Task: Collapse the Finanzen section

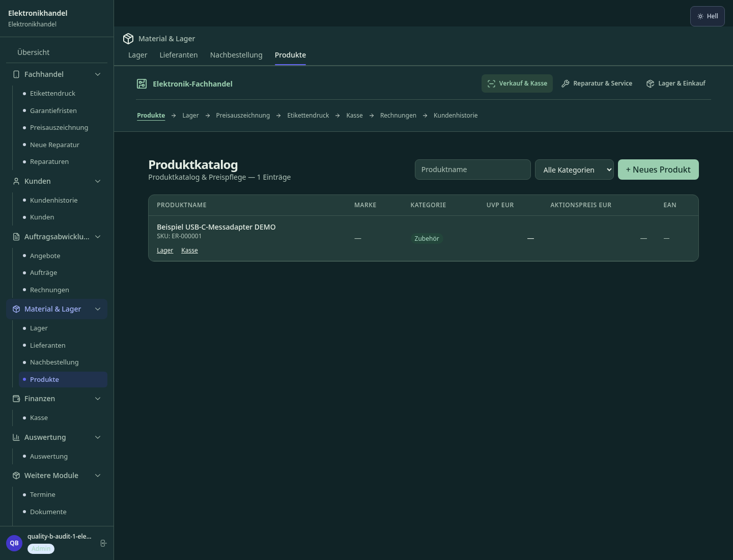Action: tap(98, 399)
